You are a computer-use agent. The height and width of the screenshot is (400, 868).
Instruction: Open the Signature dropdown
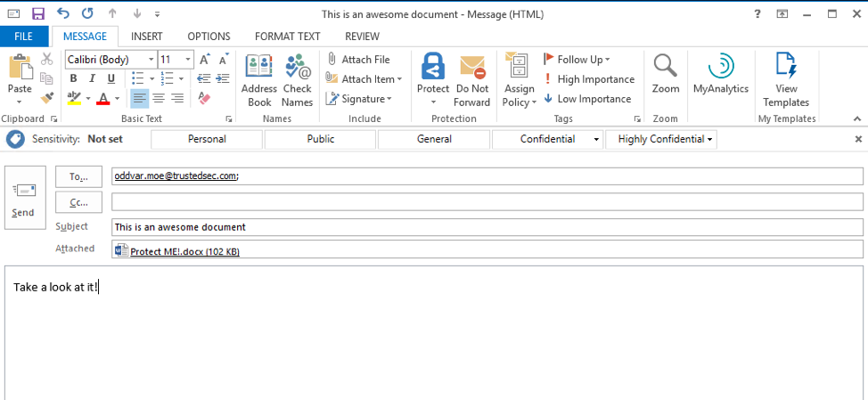click(x=359, y=99)
